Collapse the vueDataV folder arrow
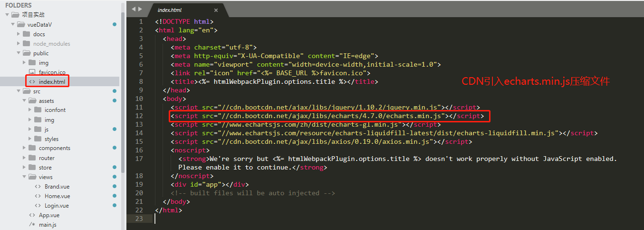The width and height of the screenshot is (644, 230). click(x=13, y=24)
